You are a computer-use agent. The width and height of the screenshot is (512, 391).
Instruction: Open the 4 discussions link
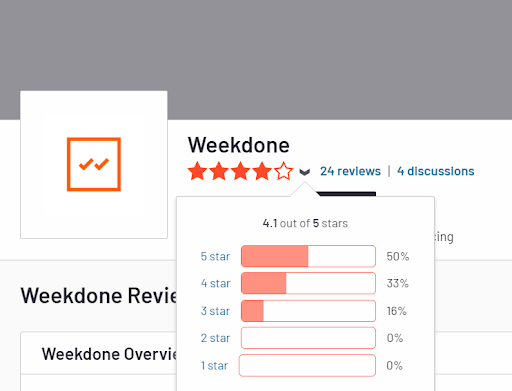436,171
